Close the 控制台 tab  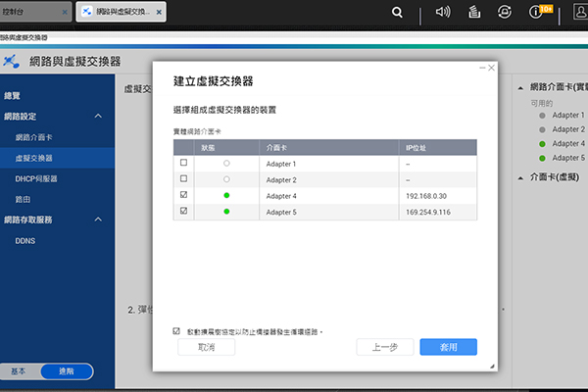click(65, 12)
